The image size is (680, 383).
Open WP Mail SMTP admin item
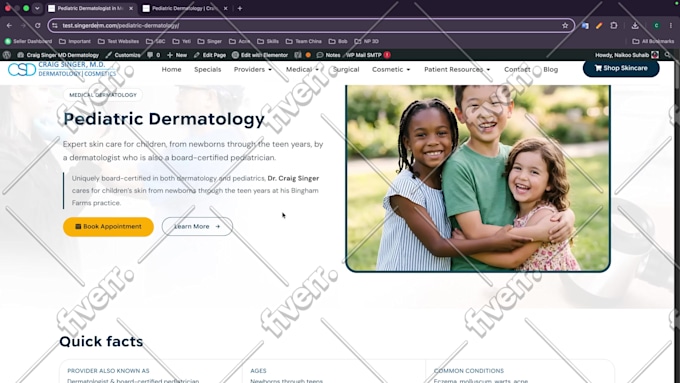368,55
